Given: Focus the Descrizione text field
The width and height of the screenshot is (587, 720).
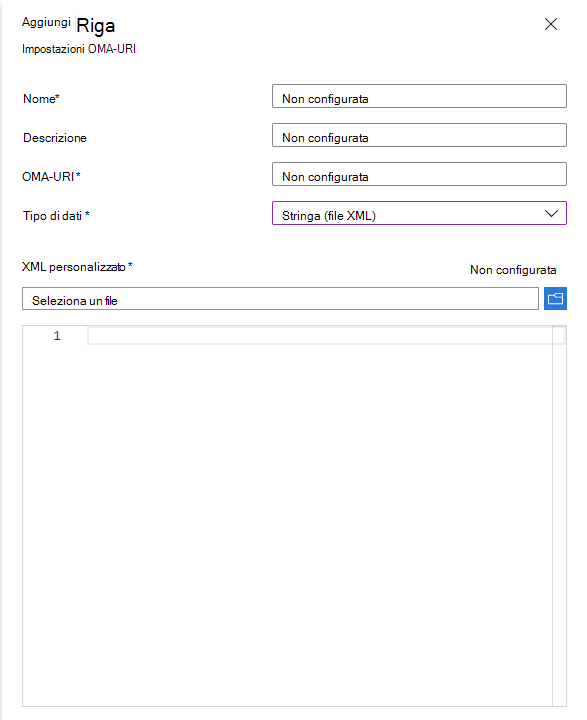Looking at the screenshot, I should [x=419, y=135].
